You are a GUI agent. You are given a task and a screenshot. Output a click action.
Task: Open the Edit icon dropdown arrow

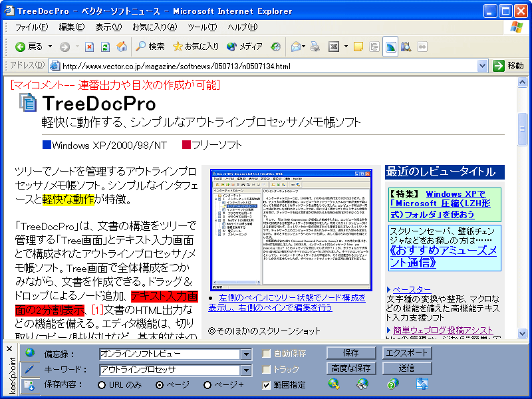point(346,47)
